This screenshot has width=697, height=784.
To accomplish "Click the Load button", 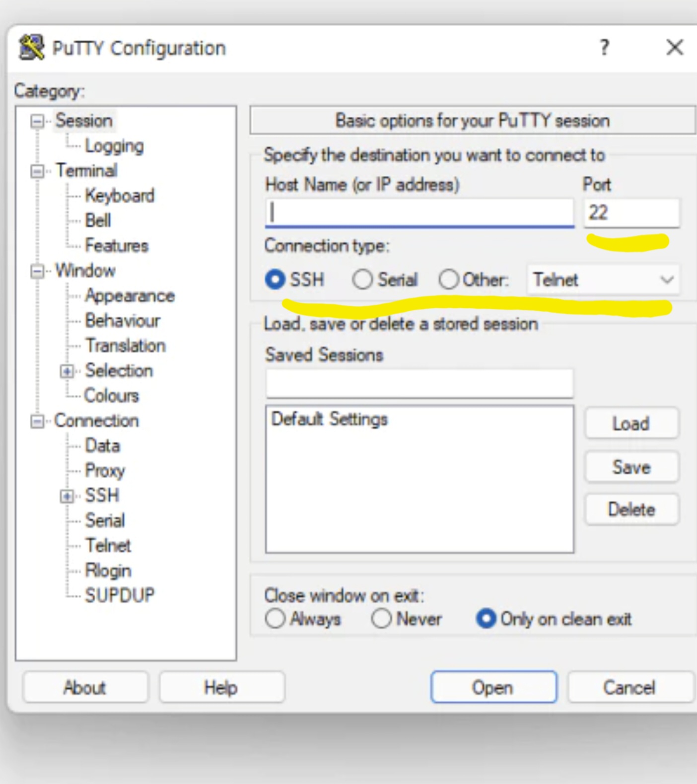I will pos(631,424).
